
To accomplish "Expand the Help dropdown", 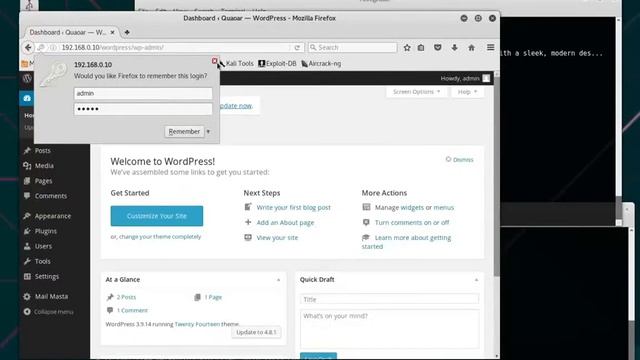I will point(467,92).
